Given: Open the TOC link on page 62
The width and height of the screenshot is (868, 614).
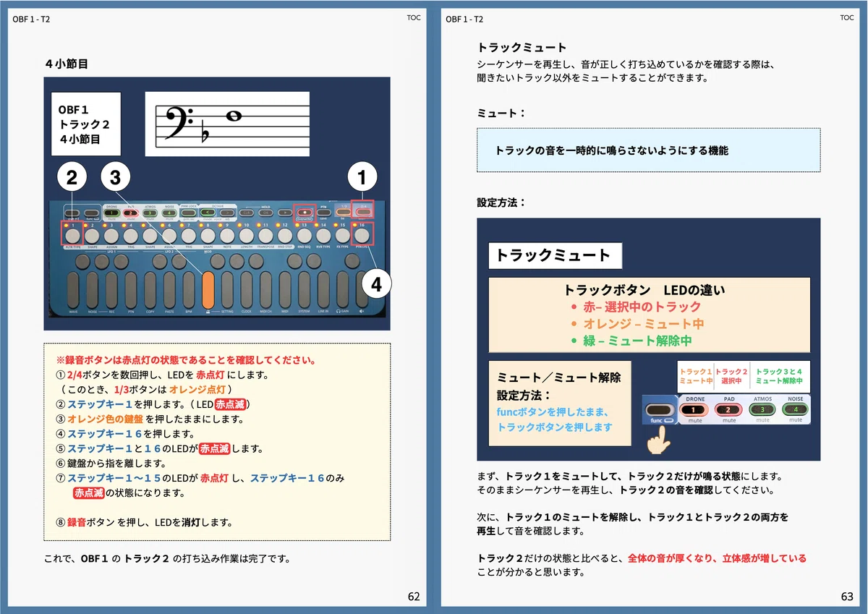Looking at the screenshot, I should (414, 17).
